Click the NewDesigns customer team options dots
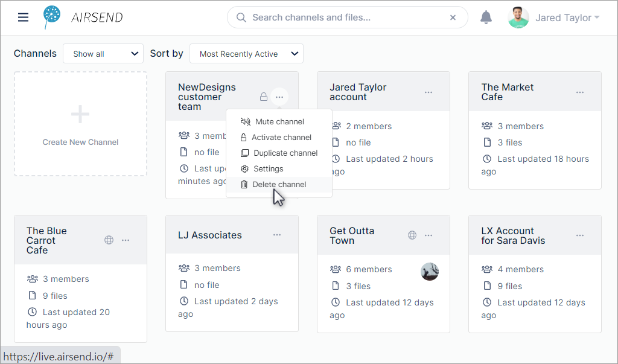Image resolution: width=618 pixels, height=364 pixels. click(279, 97)
